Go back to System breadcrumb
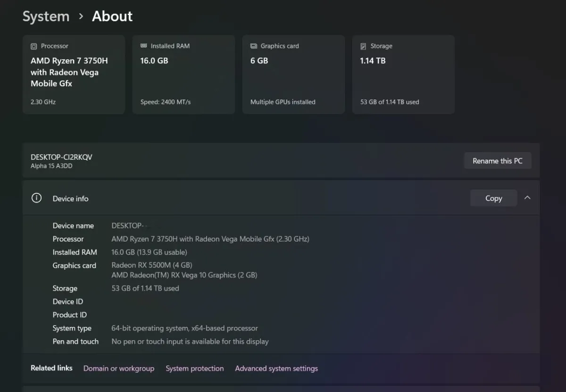The image size is (566, 392). tap(46, 17)
